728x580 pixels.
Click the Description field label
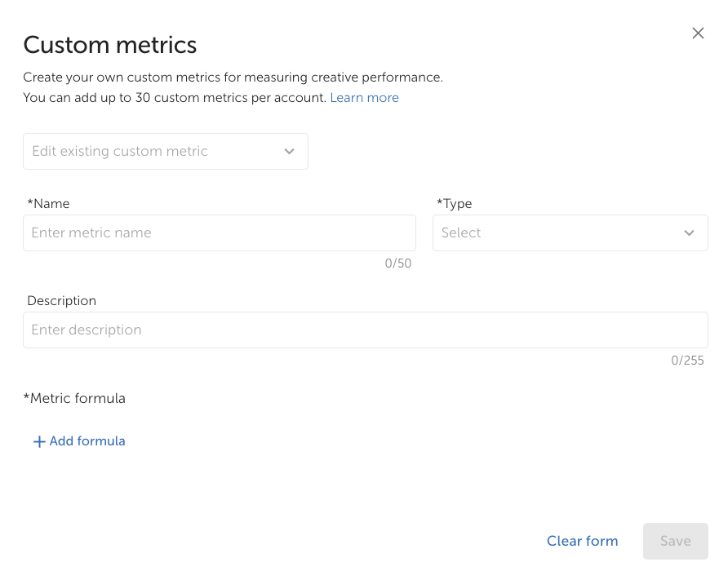[62, 301]
